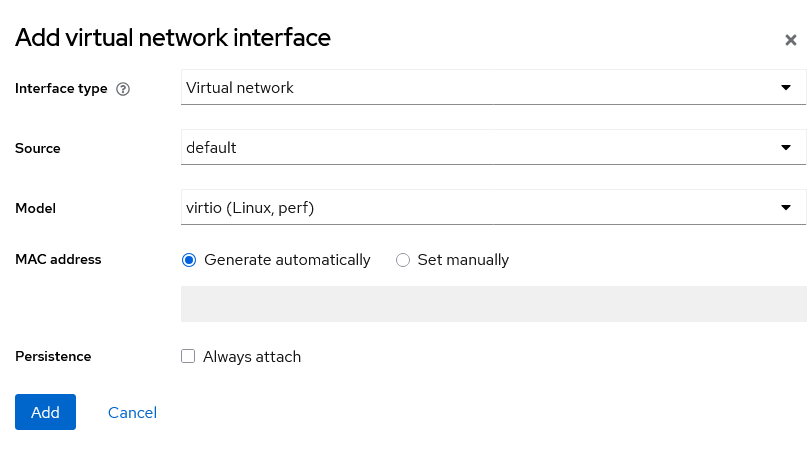Select the Generate automatically radio button

coord(189,260)
